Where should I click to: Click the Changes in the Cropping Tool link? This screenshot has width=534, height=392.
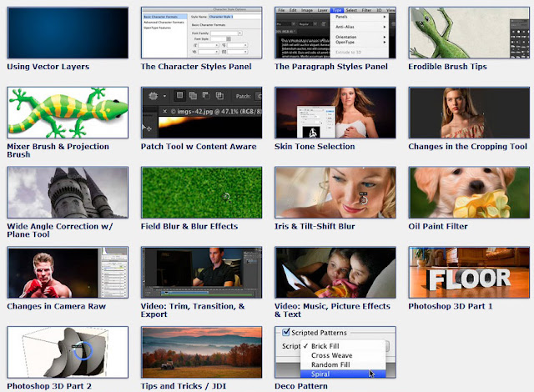(x=467, y=146)
